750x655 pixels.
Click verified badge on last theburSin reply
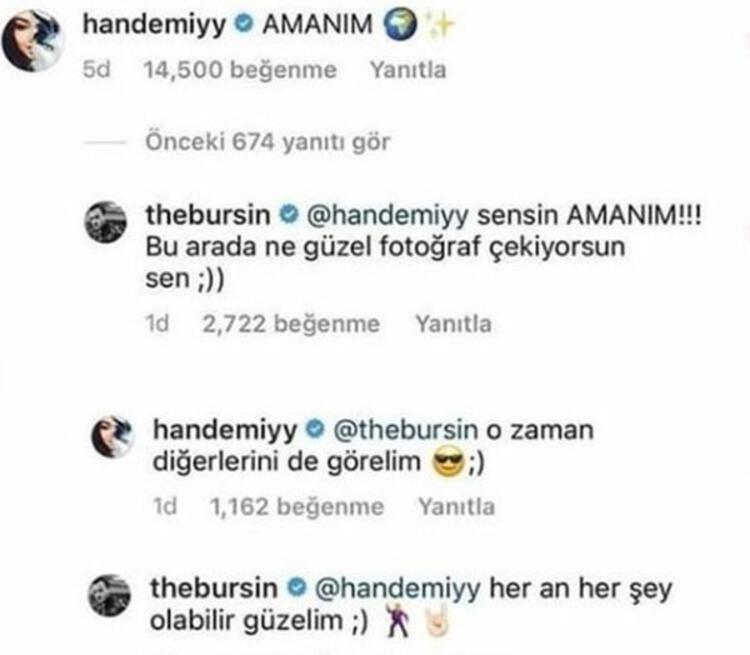point(297,588)
